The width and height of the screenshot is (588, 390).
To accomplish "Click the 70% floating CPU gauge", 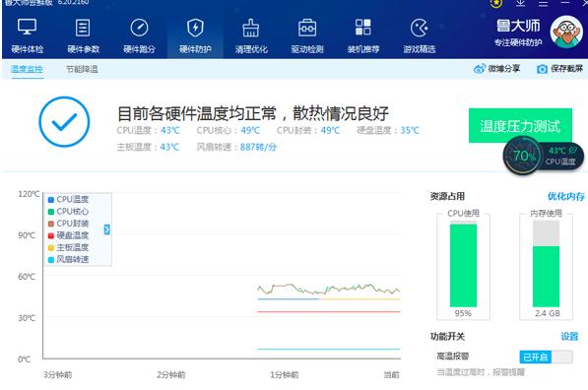I will coord(522,156).
